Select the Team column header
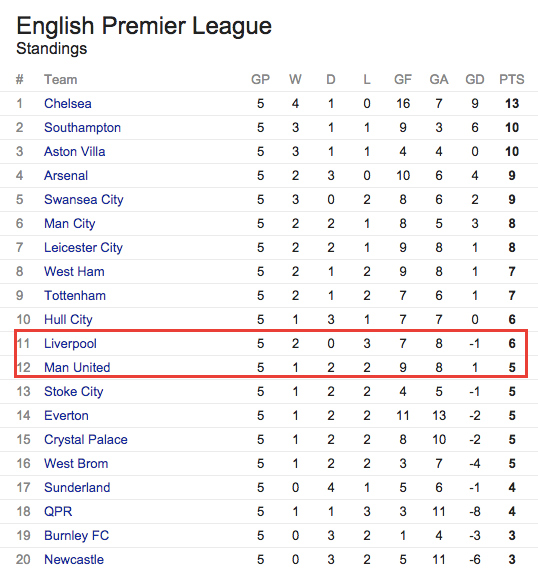Viewport: 538px width, 585px height. click(x=61, y=79)
